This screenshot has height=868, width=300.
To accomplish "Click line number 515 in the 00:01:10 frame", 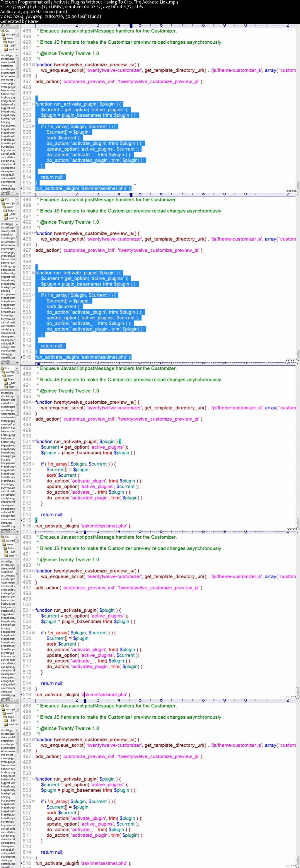I will pyautogui.click(x=27, y=520).
